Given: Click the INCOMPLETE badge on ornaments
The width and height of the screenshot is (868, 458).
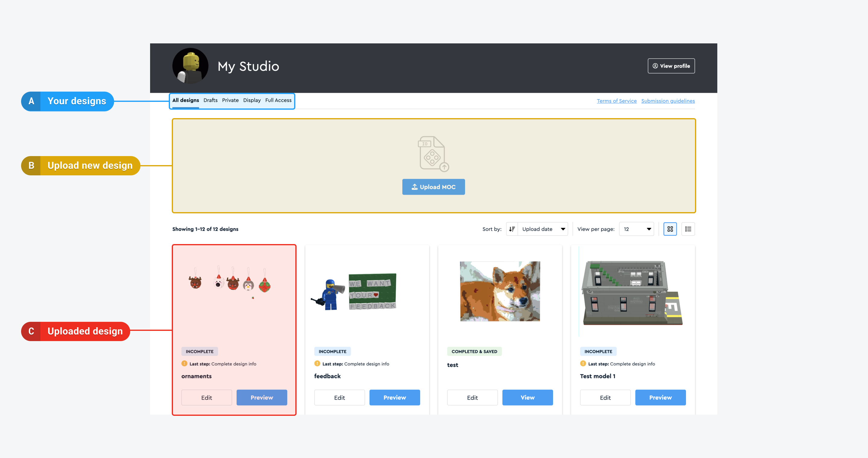Looking at the screenshot, I should (x=200, y=352).
